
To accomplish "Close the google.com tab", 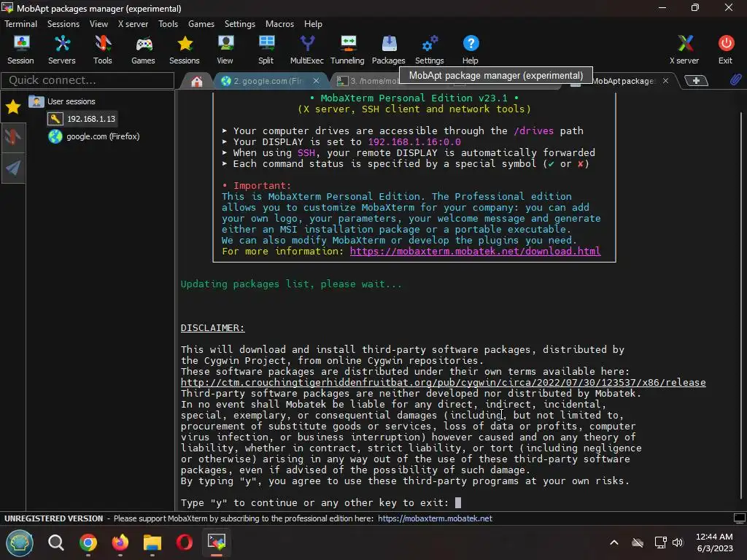I will 316,81.
